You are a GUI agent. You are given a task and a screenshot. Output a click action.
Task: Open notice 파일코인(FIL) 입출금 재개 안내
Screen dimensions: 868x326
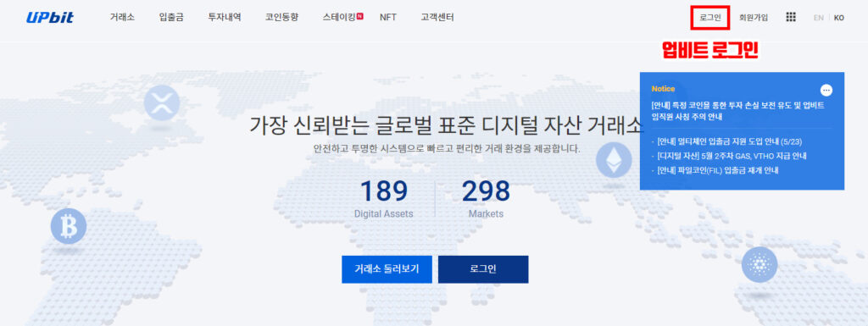(x=718, y=170)
